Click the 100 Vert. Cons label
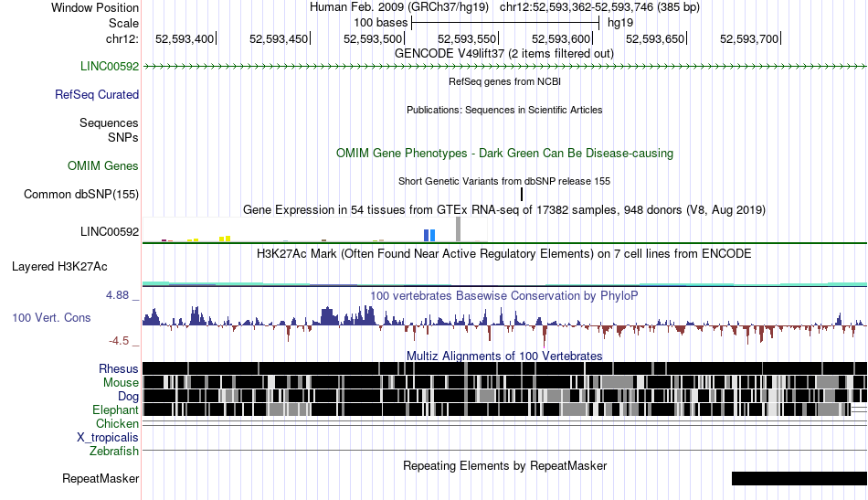The height and width of the screenshot is (500, 868). (x=51, y=318)
